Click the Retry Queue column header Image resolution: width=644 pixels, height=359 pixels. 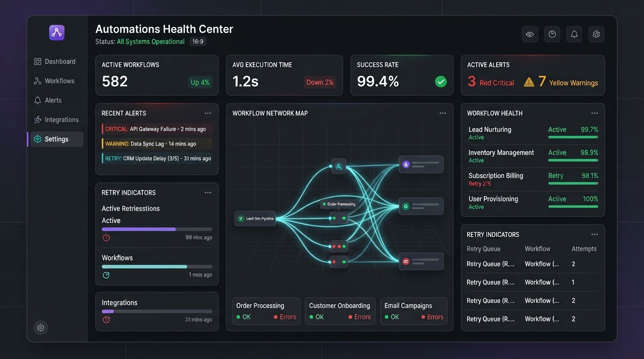click(x=483, y=249)
